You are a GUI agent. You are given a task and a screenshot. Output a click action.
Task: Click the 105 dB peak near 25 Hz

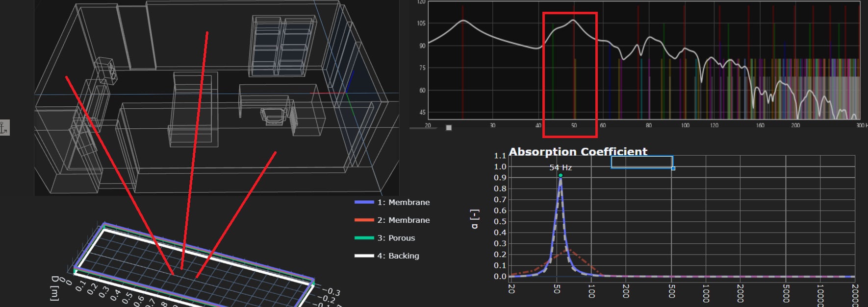463,21
